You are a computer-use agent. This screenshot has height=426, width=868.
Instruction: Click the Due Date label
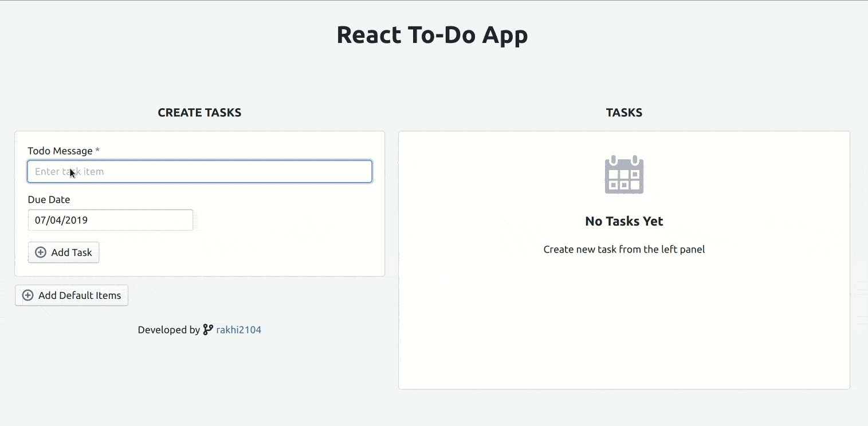[49, 200]
